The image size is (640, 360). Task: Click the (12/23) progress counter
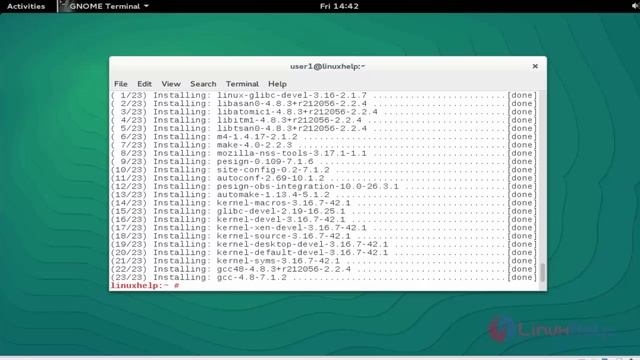tap(129, 187)
